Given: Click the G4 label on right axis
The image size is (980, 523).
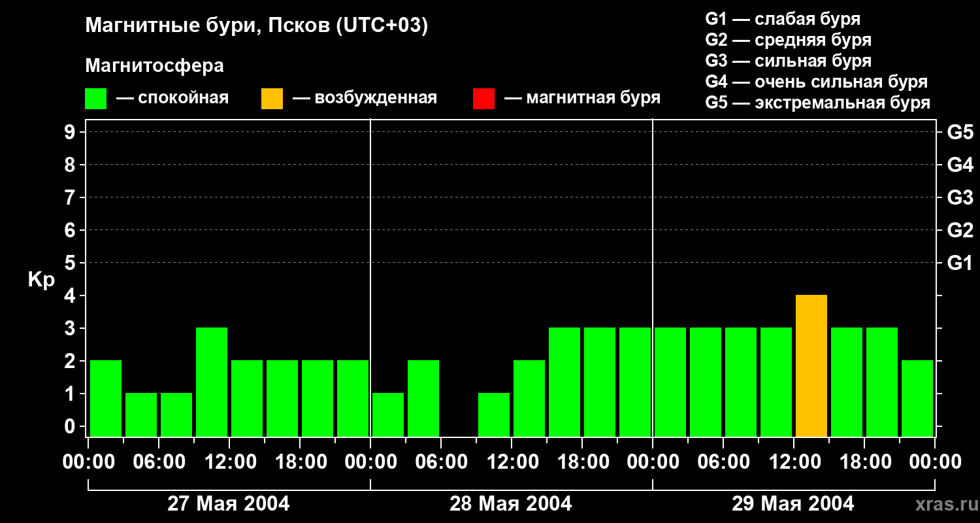Looking at the screenshot, I should click(x=960, y=165).
